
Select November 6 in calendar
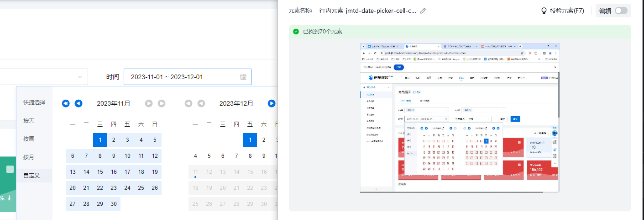pos(73,156)
